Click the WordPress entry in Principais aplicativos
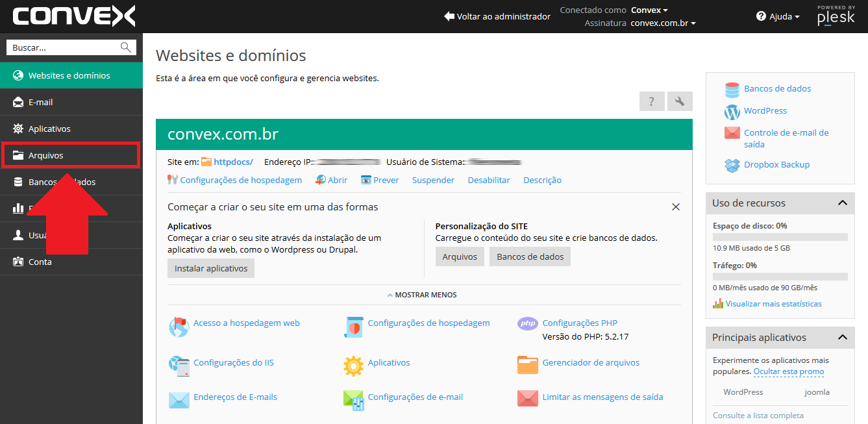The width and height of the screenshot is (868, 424). 743,392
